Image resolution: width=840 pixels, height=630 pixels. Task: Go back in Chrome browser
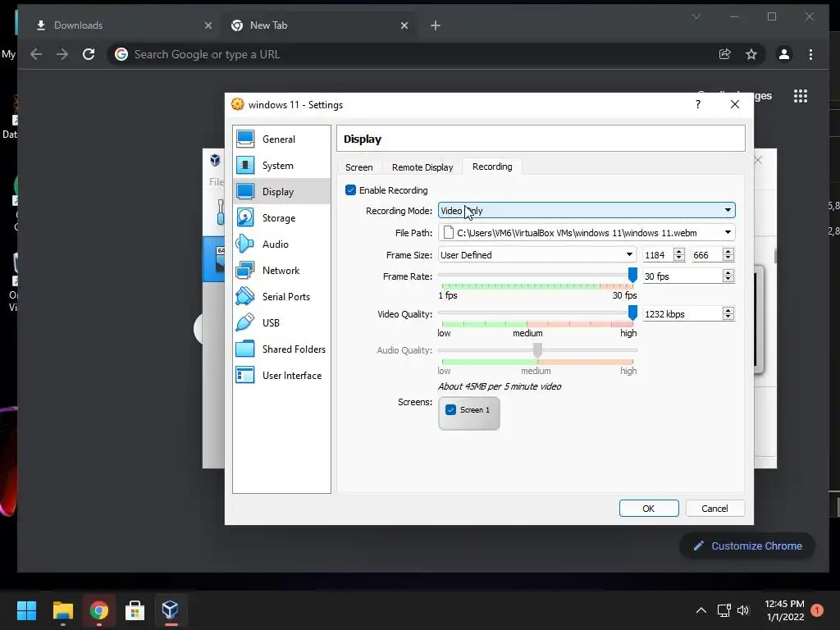pyautogui.click(x=36, y=54)
